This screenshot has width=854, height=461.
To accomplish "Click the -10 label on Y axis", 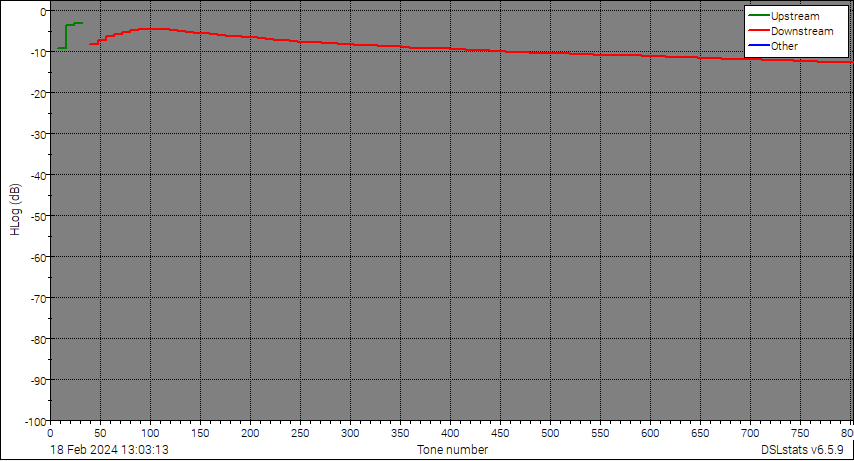I will point(39,52).
